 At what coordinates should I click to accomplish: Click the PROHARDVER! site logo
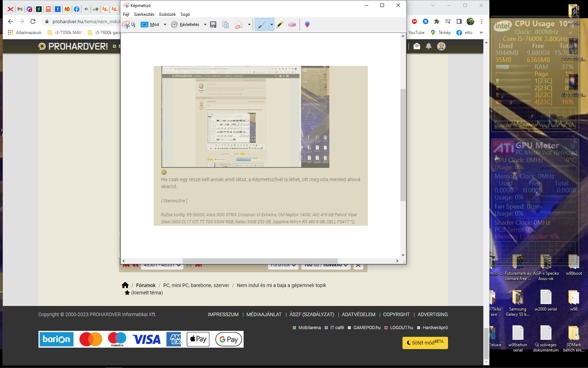coord(73,46)
